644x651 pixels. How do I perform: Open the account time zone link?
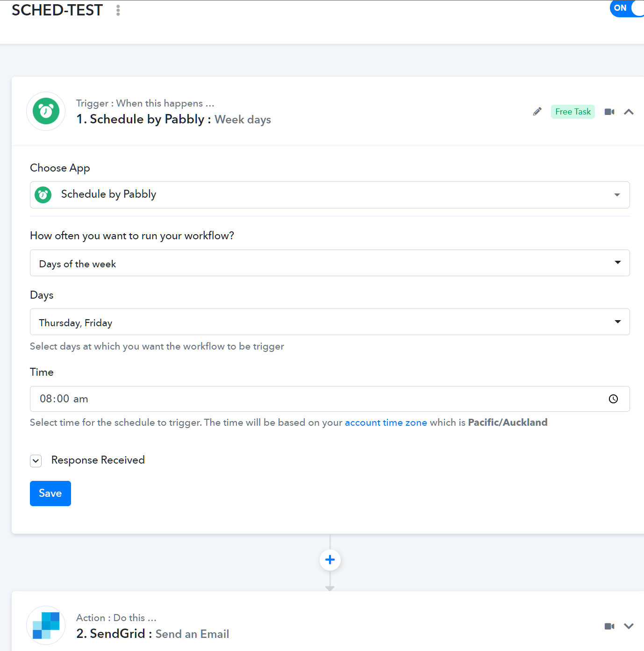386,422
